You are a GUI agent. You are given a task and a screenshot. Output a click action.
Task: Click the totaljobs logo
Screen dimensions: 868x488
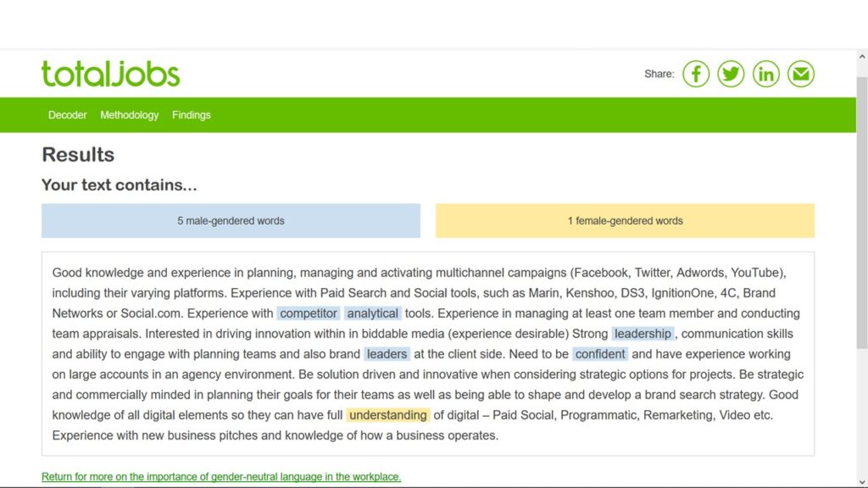point(111,75)
